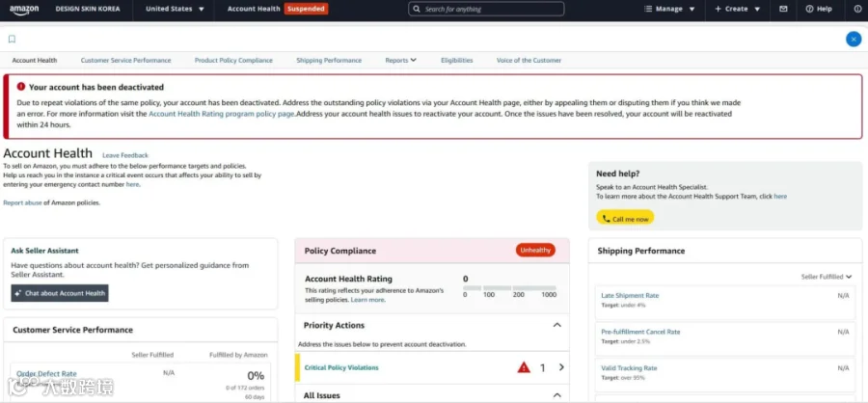Image resolution: width=868 pixels, height=403 pixels.
Task: Collapse the Priority Actions section
Action: 556,325
